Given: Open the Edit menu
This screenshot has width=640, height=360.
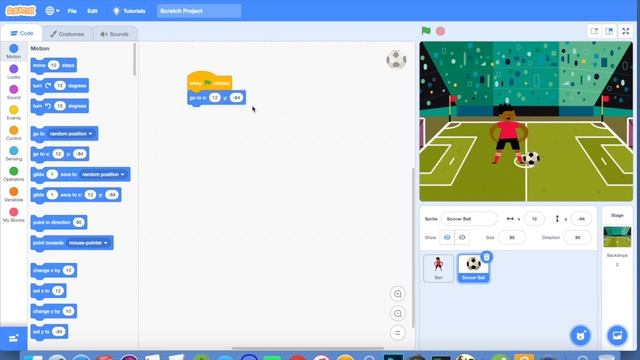Looking at the screenshot, I should click(92, 11).
